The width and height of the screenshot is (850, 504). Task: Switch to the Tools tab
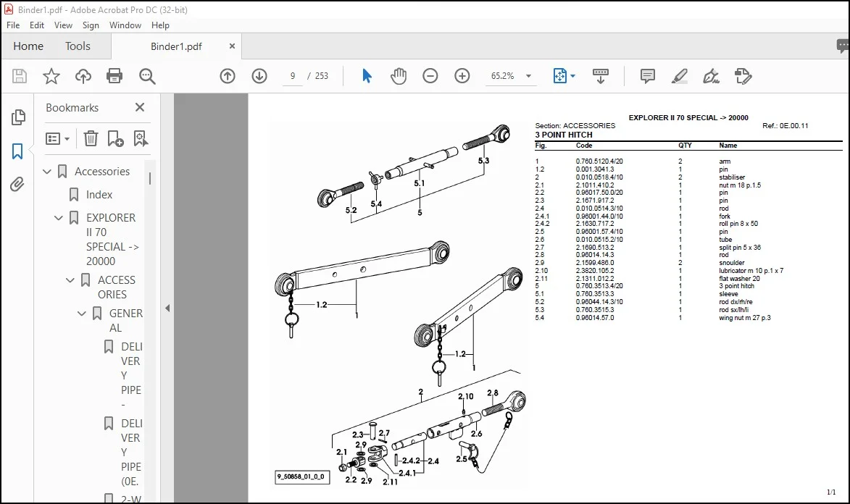tap(78, 46)
